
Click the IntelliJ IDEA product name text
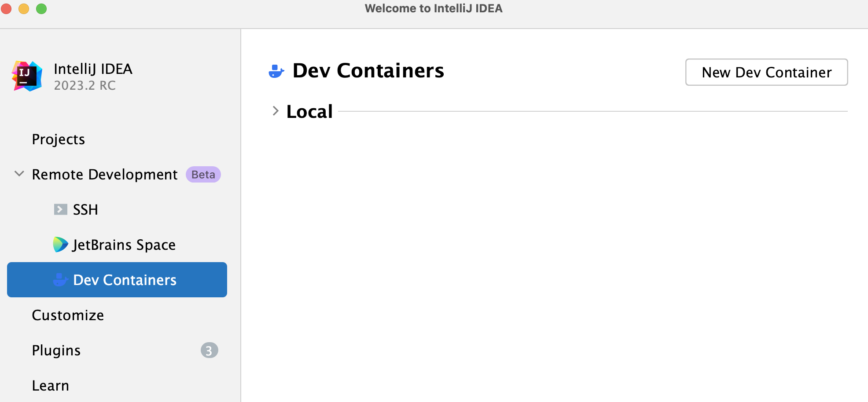pyautogui.click(x=93, y=69)
